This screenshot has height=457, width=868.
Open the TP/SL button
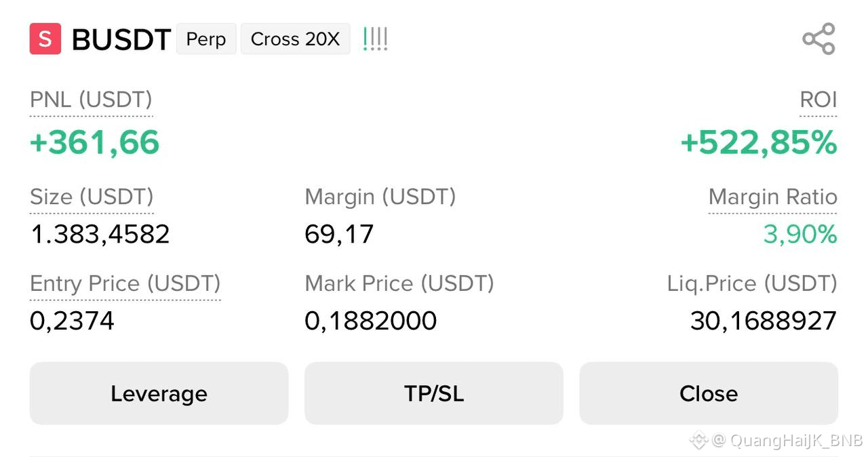point(434,393)
